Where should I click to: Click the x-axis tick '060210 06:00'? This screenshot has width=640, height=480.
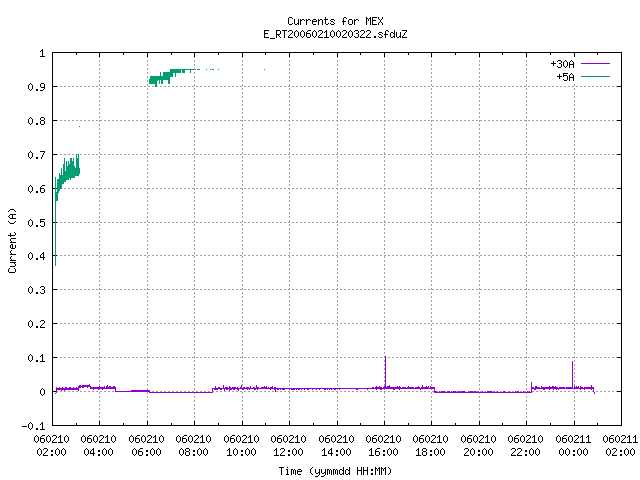(146, 446)
